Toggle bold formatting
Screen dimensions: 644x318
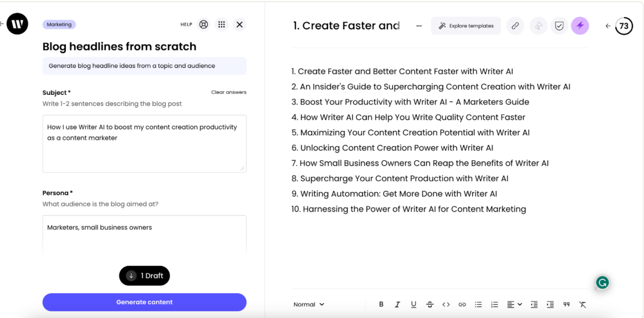381,305
